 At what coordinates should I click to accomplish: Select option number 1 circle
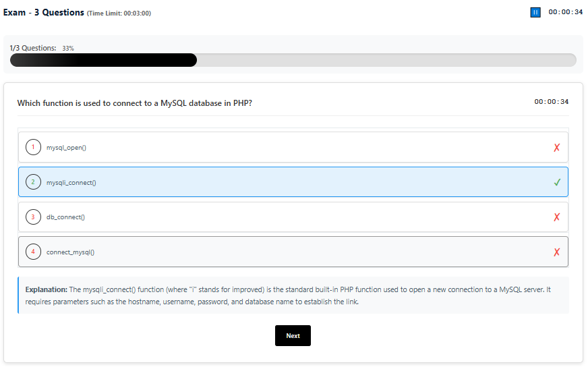(33, 147)
